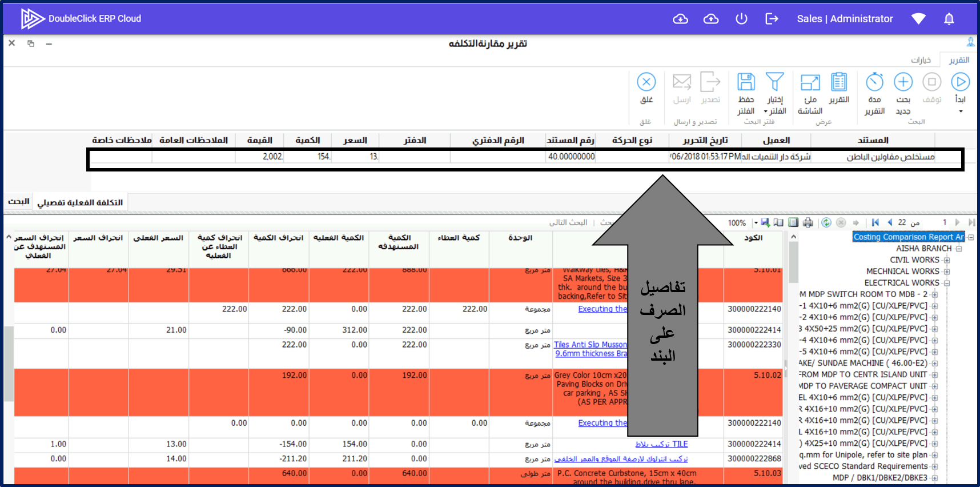Viewport: 980px width, 487px height.
Task: Click البحث التالى find-next link
Action: coord(568,222)
